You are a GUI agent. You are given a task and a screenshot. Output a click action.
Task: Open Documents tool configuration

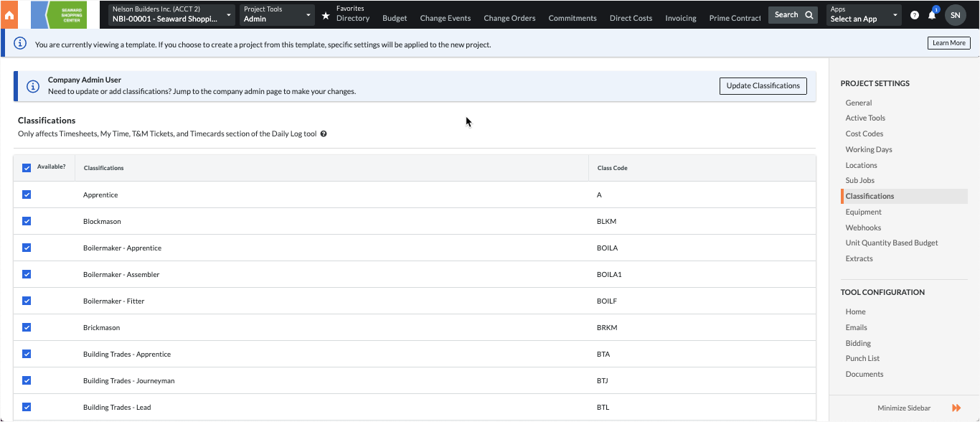coord(864,375)
